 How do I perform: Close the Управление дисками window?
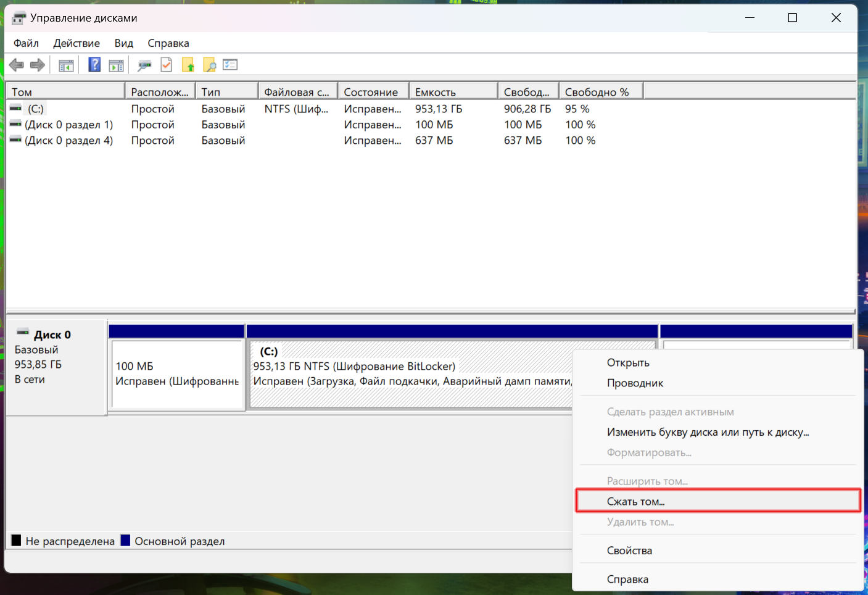pyautogui.click(x=836, y=18)
